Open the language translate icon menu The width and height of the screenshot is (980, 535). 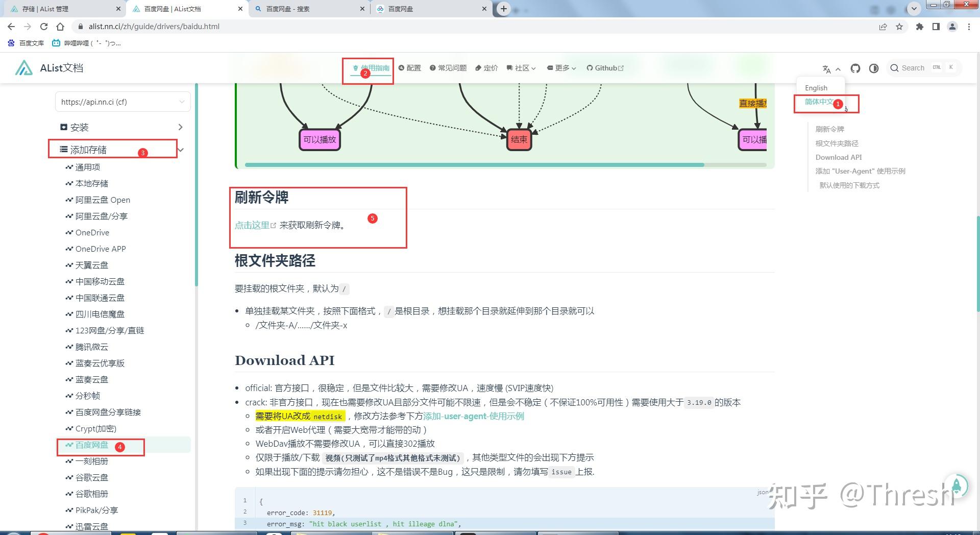[x=831, y=69]
